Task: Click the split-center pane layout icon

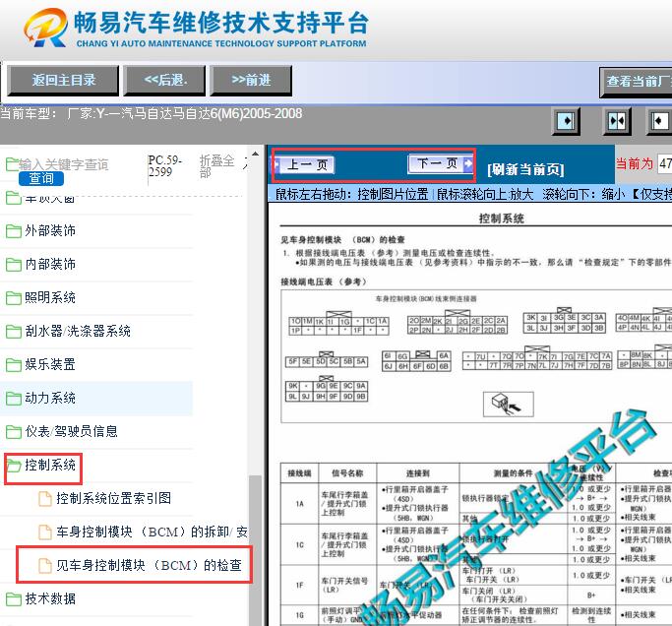Action: point(617,121)
